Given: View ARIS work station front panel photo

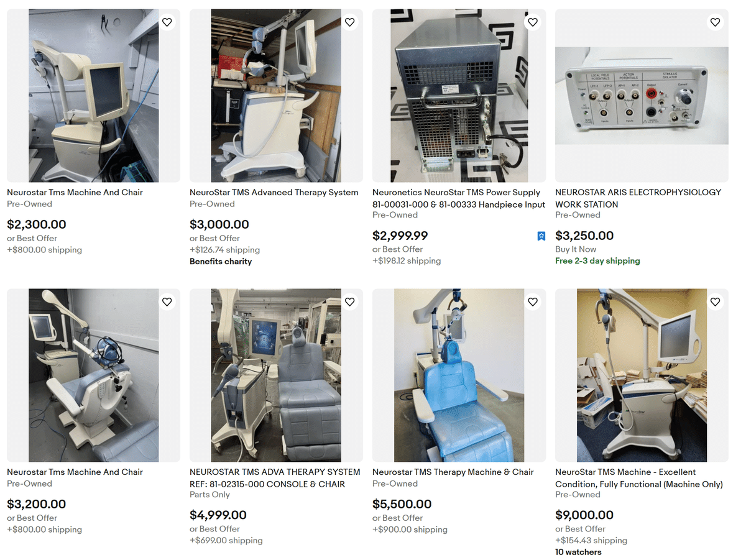Looking at the screenshot, I should [642, 96].
